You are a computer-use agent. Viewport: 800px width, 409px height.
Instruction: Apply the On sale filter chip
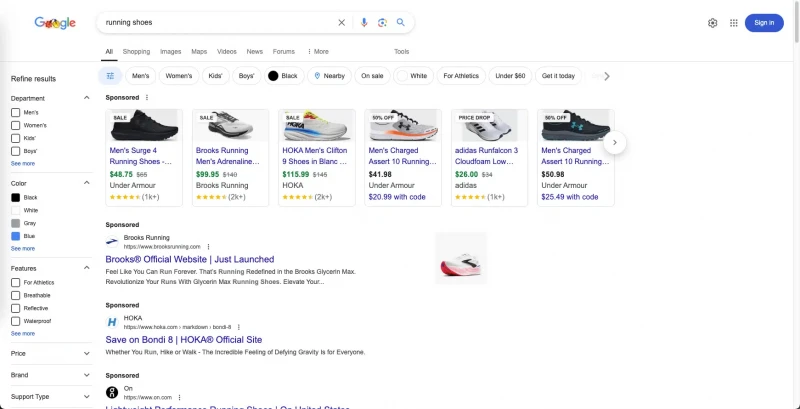(x=372, y=76)
